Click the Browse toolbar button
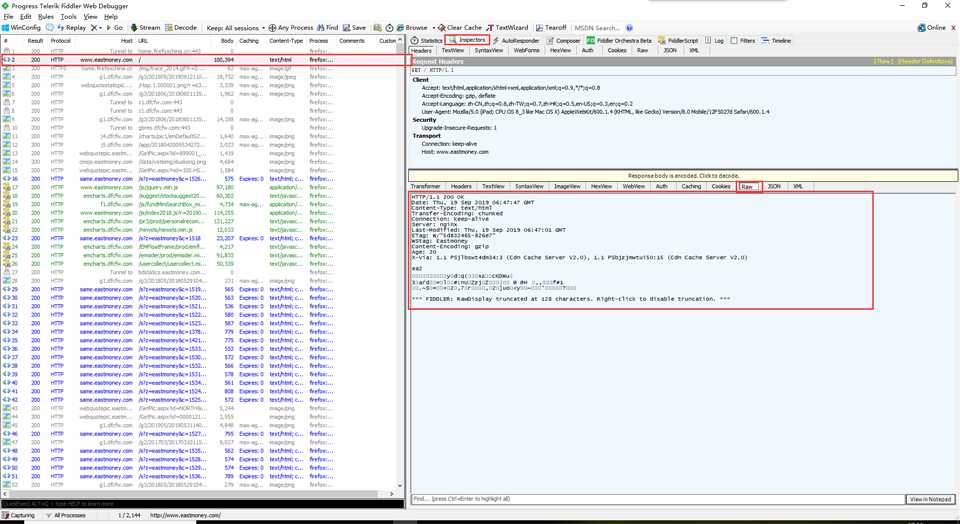960x524 pixels. [x=412, y=28]
